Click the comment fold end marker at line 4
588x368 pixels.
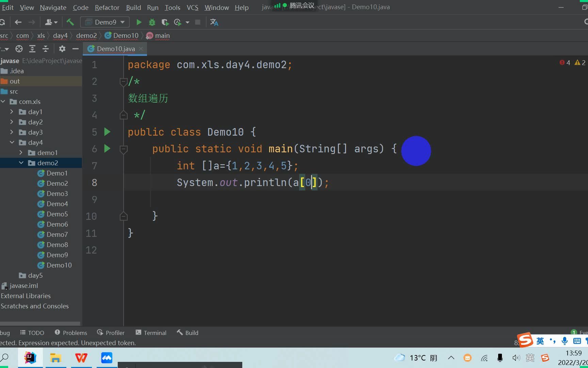[x=124, y=115]
